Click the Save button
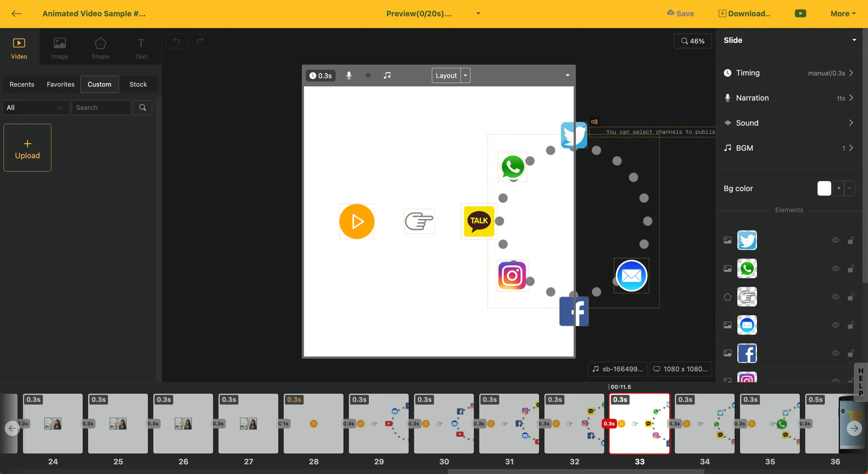868x474 pixels. (680, 14)
